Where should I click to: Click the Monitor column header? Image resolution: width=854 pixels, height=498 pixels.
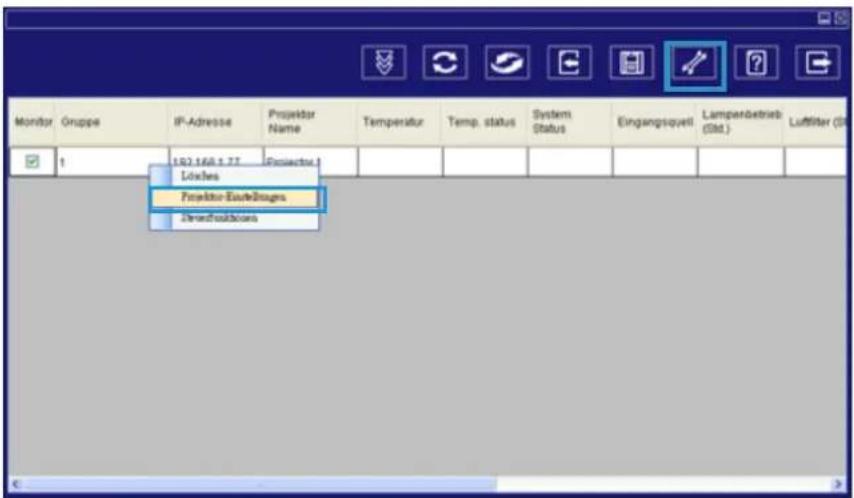33,122
